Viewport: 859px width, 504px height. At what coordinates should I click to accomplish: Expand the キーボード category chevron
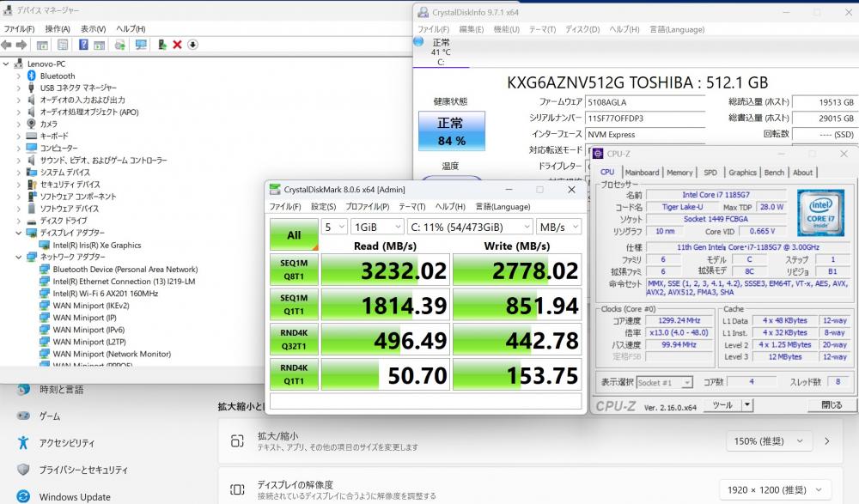coord(19,136)
